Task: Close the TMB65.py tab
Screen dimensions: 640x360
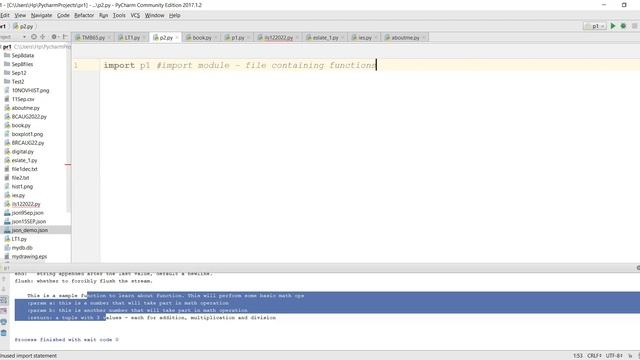Action: (109, 38)
